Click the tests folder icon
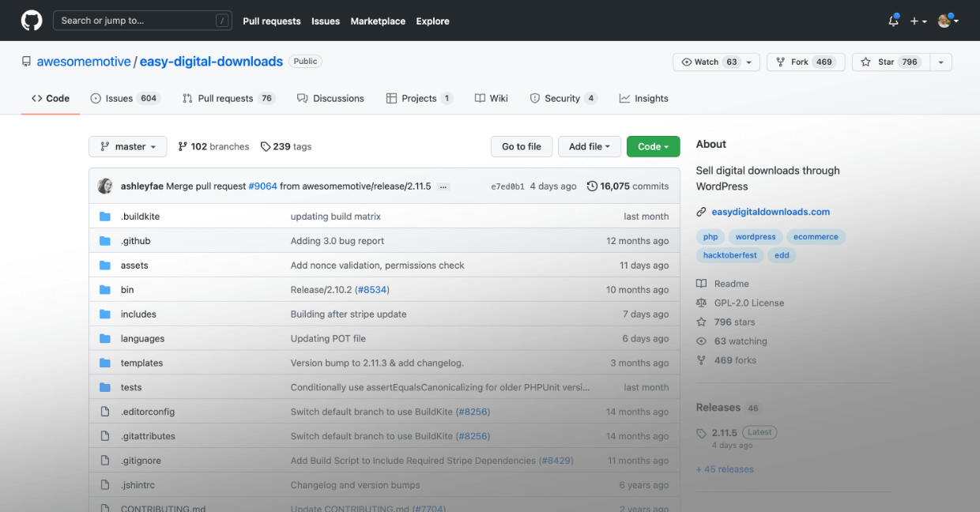This screenshot has width=980, height=512. [105, 388]
